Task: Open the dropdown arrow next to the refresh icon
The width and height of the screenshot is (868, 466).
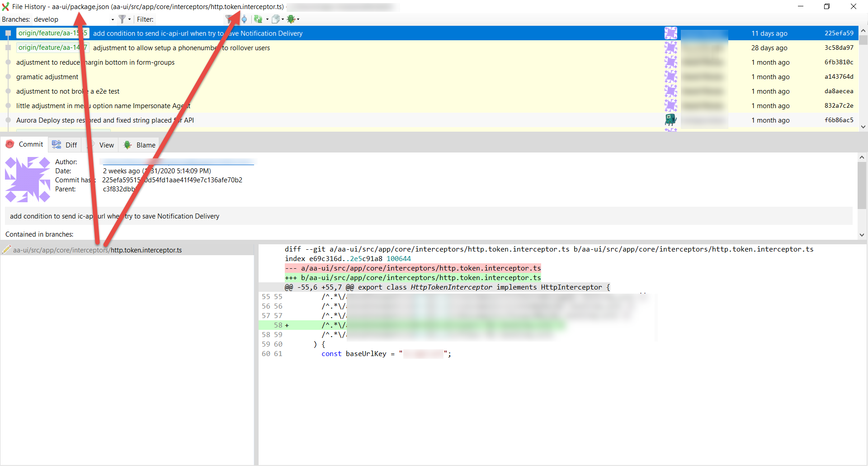Action: click(x=267, y=19)
